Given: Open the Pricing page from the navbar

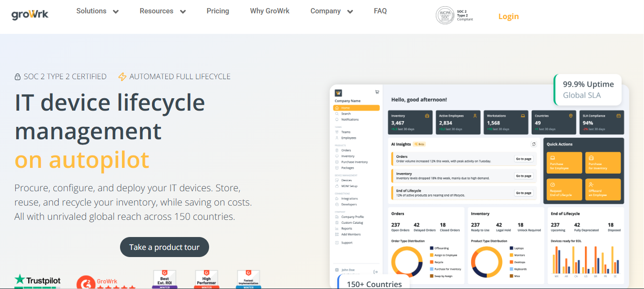Looking at the screenshot, I should point(218,11).
